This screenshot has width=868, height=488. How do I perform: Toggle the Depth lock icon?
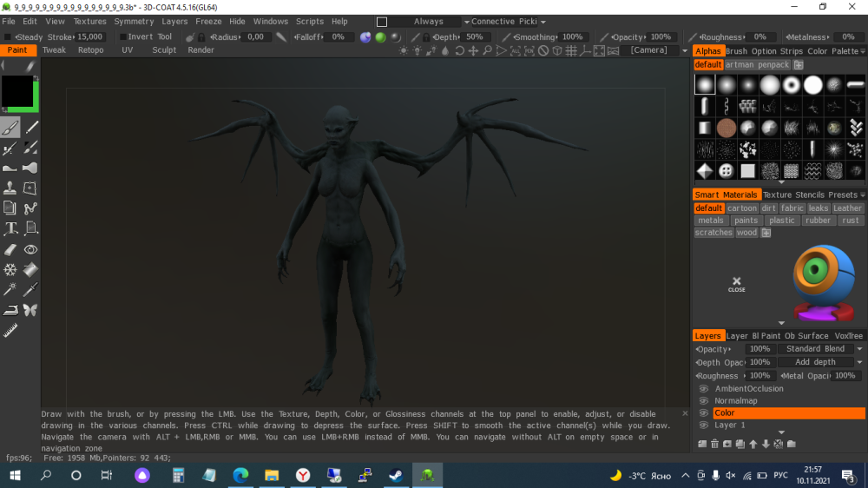(x=425, y=37)
